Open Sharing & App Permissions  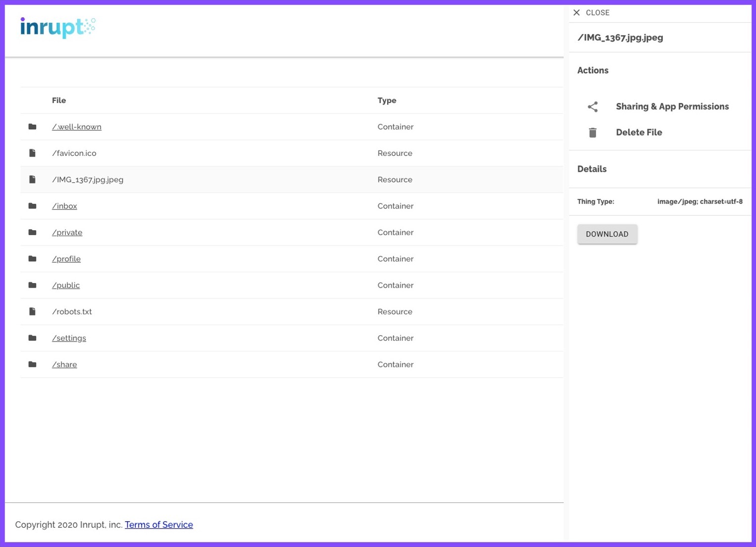pyautogui.click(x=672, y=107)
